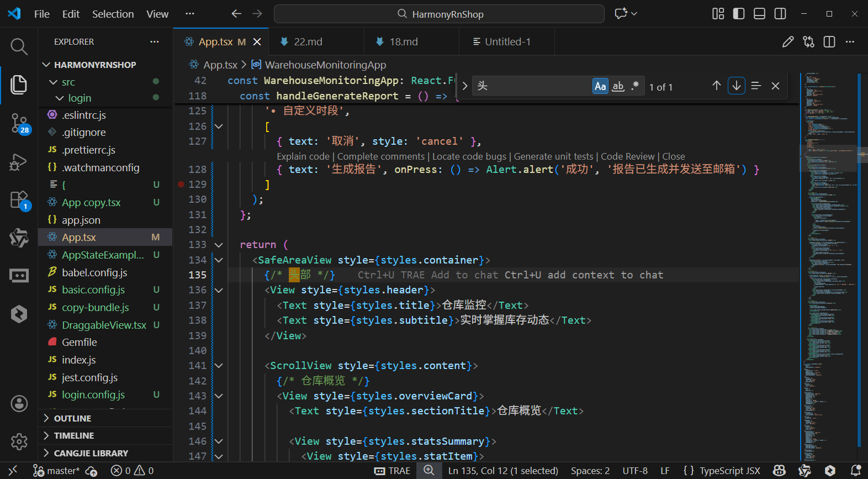Fold code at line 126
Image resolution: width=868 pixels, height=479 pixels.
[219, 127]
